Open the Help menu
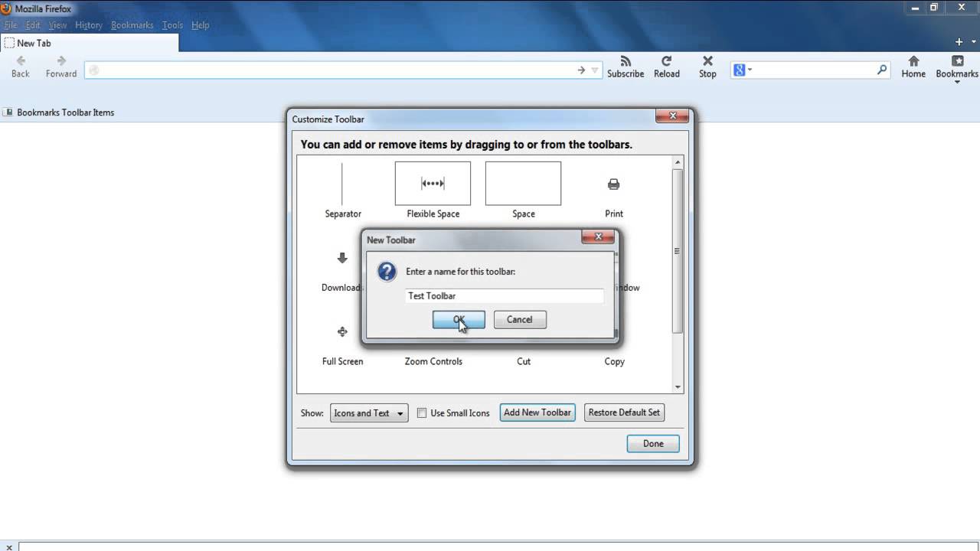This screenshot has height=551, width=980. (x=201, y=25)
